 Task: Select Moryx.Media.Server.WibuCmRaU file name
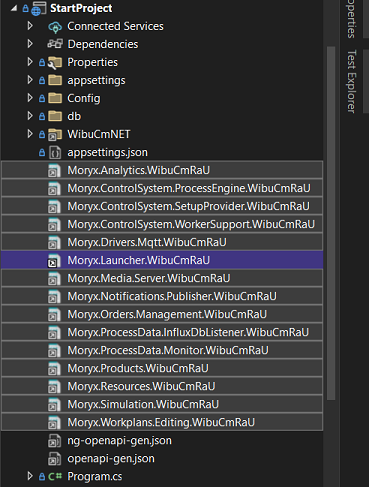[149, 278]
